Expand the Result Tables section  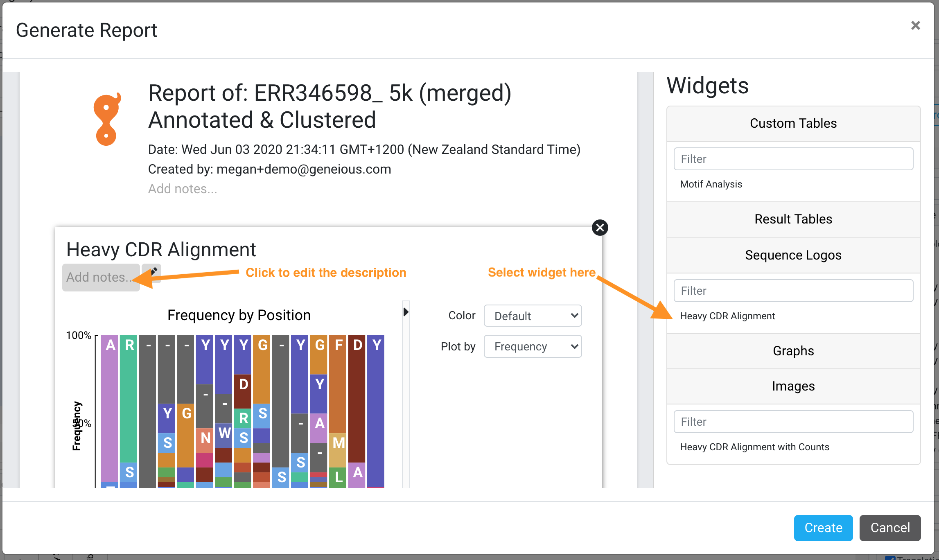pyautogui.click(x=793, y=219)
